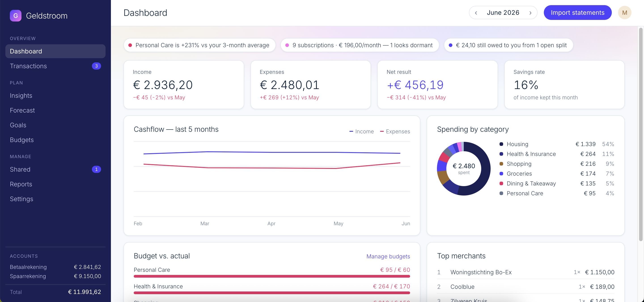
Task: Open the 9 subscriptions alert chip
Action: (x=360, y=45)
